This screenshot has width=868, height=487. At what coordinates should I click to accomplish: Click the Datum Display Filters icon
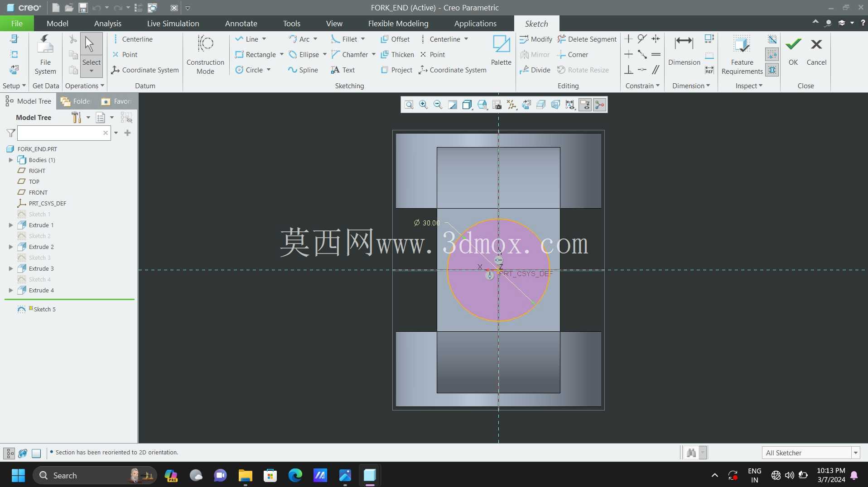click(511, 105)
